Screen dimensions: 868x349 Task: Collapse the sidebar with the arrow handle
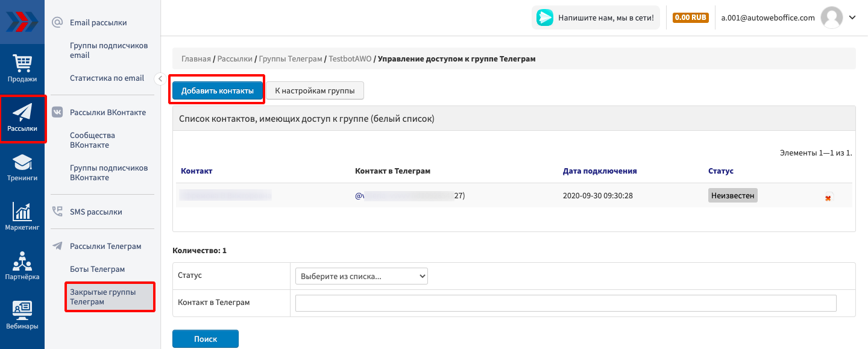[x=160, y=78]
